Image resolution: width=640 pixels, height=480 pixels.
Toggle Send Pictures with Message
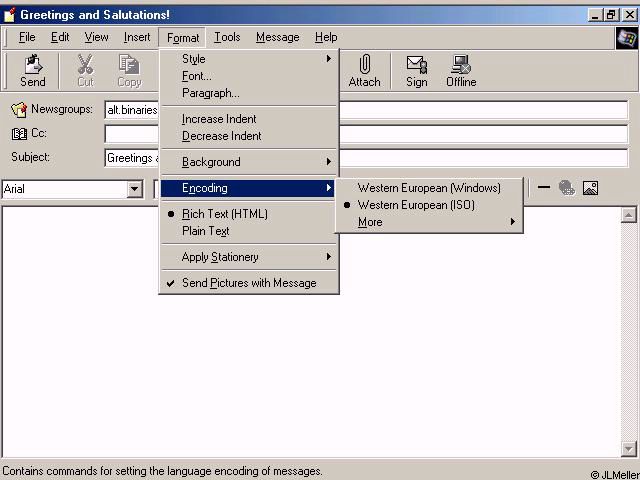248,283
